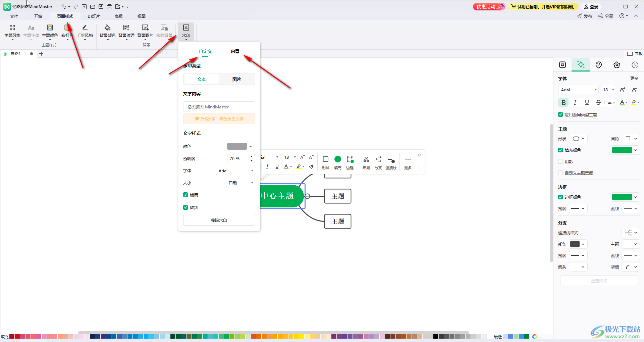The image size is (644, 342).
Task: Click the watermark 文字内容 text field
Action: click(219, 107)
